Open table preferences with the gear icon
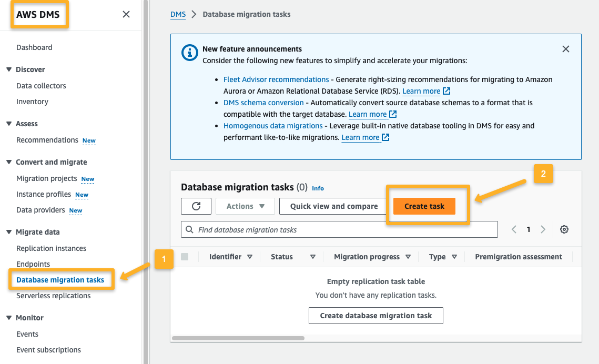Screen dimensions: 599x364 pyautogui.click(x=564, y=229)
